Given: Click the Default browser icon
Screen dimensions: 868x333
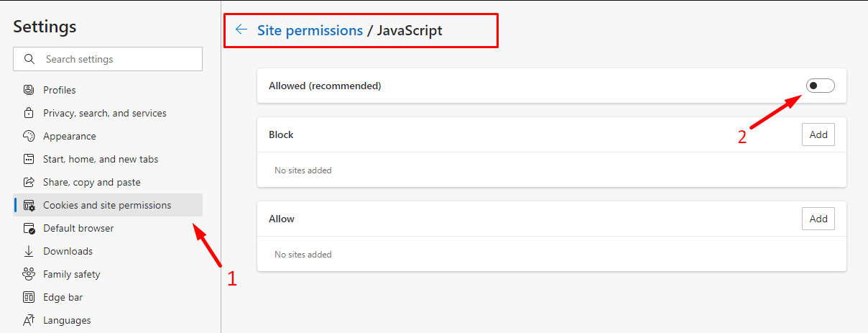Looking at the screenshot, I should click(29, 228).
